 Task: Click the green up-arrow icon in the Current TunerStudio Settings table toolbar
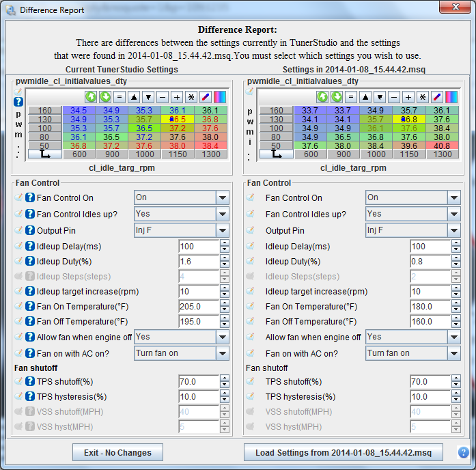pos(91,97)
